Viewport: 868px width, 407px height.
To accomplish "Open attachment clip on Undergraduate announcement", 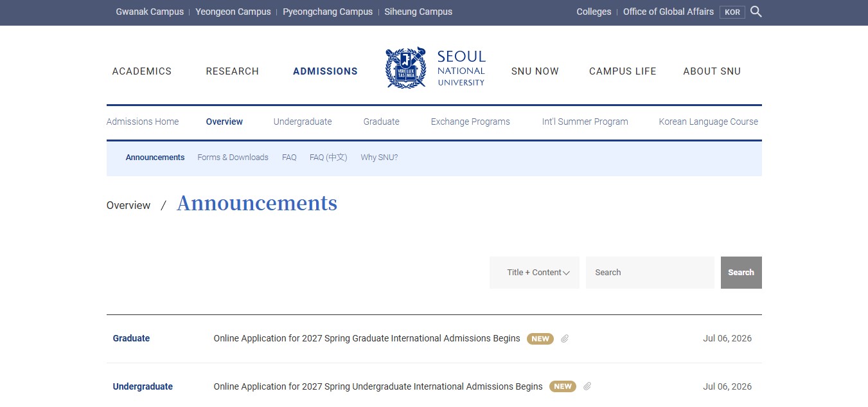I will point(587,387).
